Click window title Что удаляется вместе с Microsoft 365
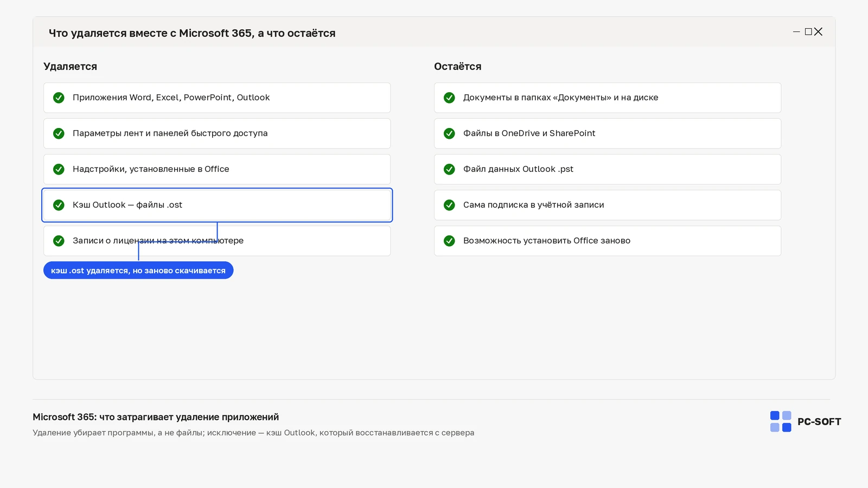Image resolution: width=868 pixels, height=488 pixels. tap(192, 33)
